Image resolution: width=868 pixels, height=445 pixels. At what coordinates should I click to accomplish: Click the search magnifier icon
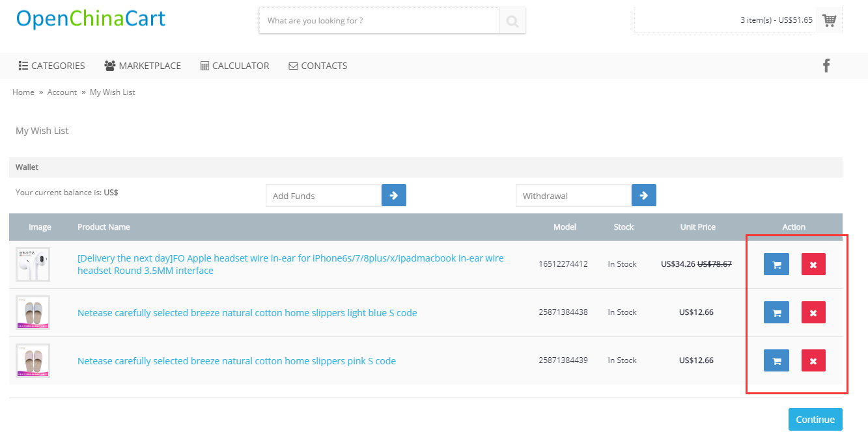pos(512,21)
